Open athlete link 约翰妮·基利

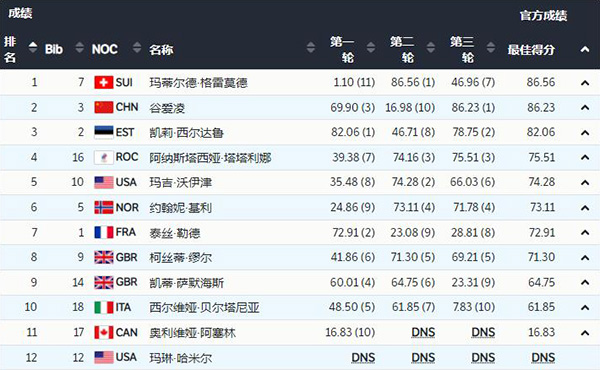181,208
